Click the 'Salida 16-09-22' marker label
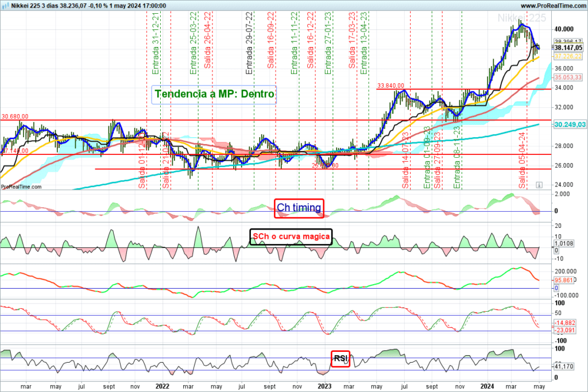 tap(271, 40)
